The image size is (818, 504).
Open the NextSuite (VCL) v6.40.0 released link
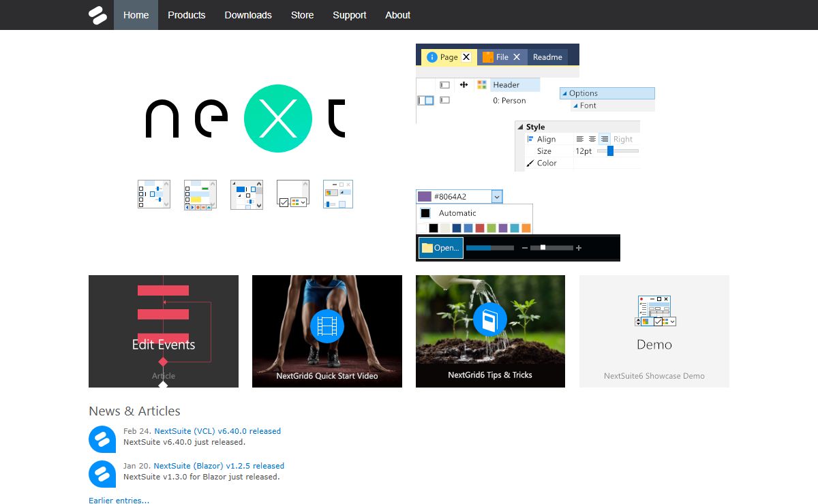(217, 431)
